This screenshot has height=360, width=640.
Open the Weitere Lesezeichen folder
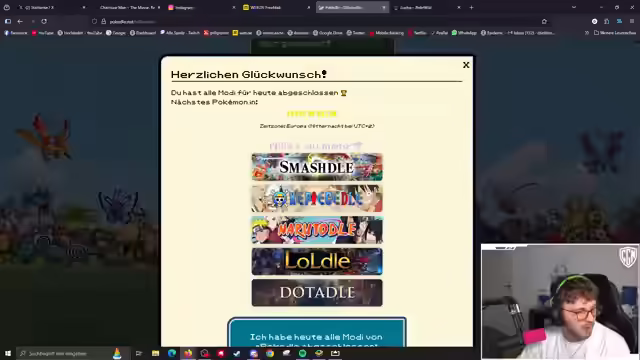[x=615, y=33]
